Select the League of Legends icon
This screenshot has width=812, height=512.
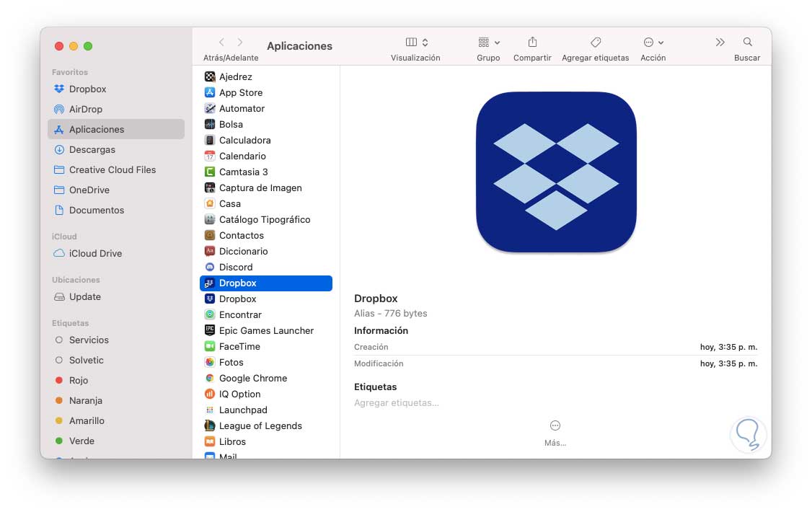point(210,426)
